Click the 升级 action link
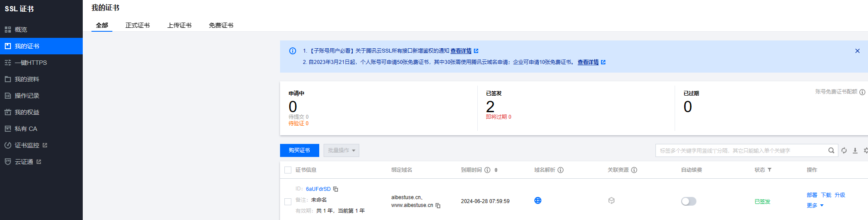This screenshot has width=868, height=220. tap(840, 195)
